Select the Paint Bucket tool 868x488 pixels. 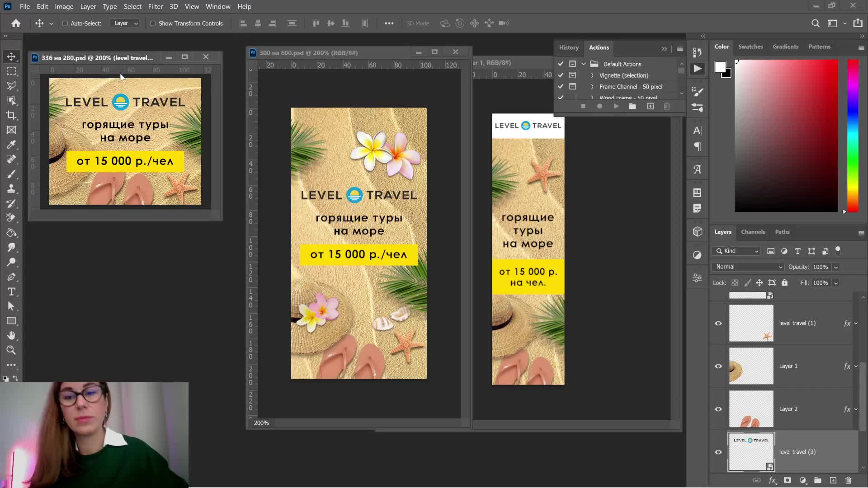coord(11,233)
